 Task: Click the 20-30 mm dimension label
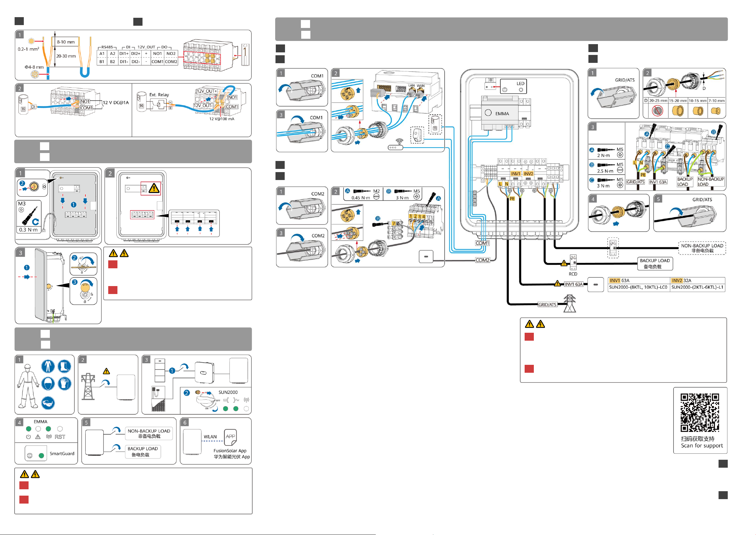pos(66,56)
